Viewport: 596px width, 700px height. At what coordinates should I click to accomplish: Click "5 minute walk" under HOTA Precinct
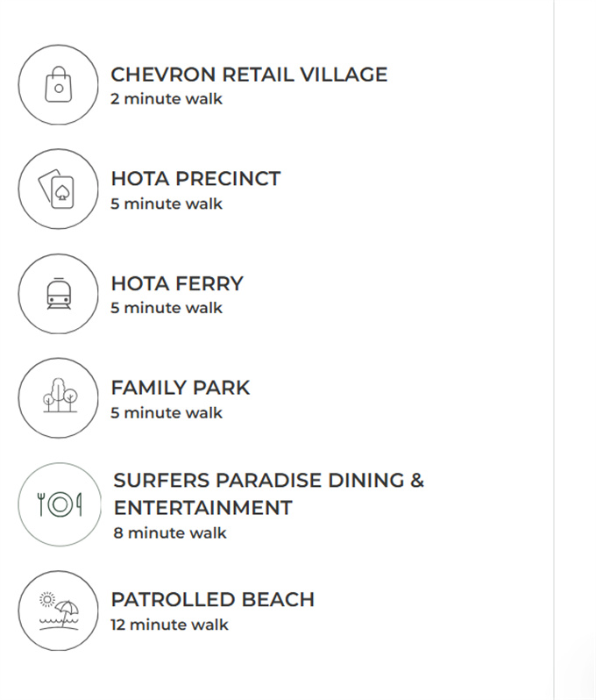click(x=167, y=204)
